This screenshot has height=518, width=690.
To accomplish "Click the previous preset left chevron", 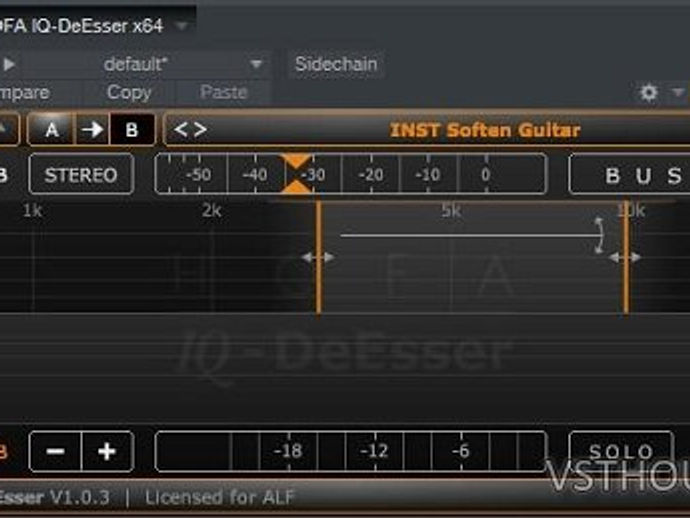I will 181,129.
